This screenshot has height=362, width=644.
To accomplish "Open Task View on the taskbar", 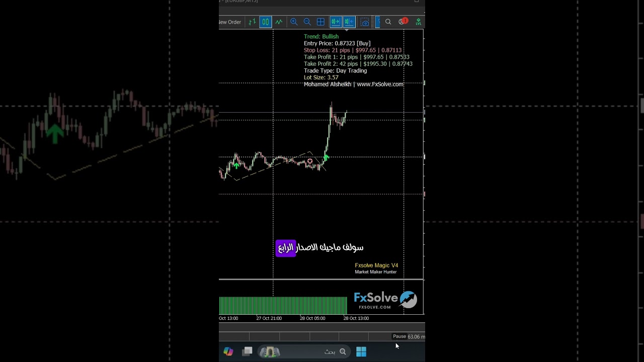I will [x=247, y=351].
